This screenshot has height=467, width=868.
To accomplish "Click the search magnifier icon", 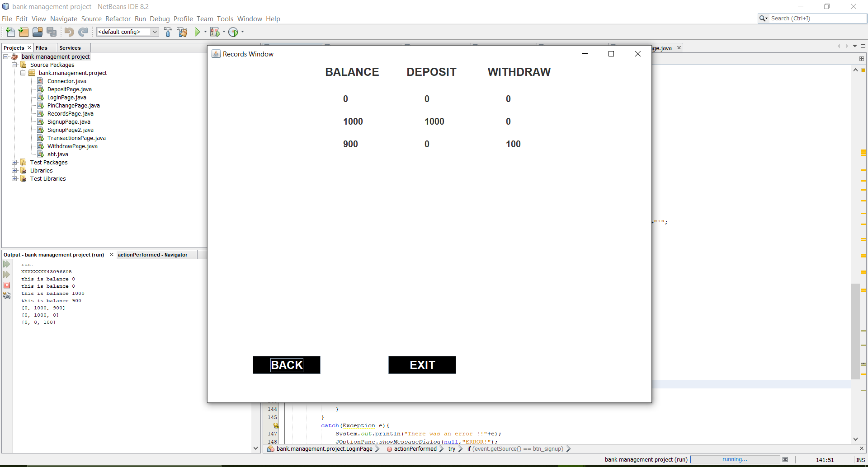I will 763,18.
